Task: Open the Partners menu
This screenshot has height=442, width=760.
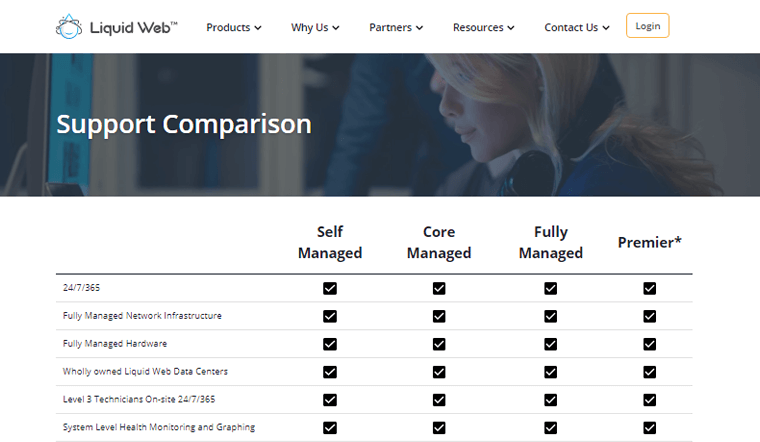Action: [x=396, y=28]
